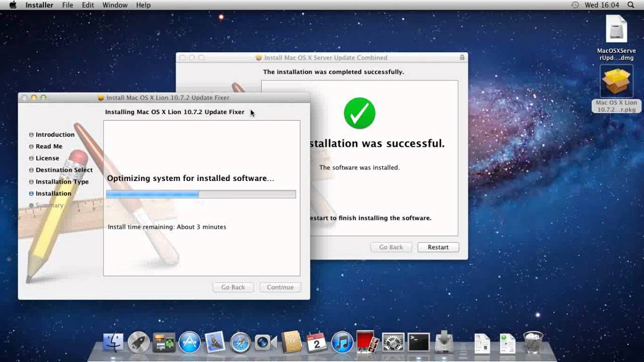Click lock icon in Server Update window
644x362 pixels.
point(462,58)
